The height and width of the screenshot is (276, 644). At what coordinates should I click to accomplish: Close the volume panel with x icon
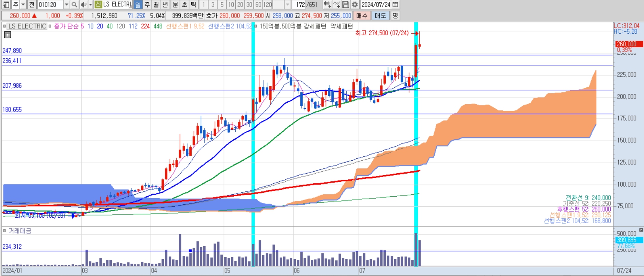641,230
